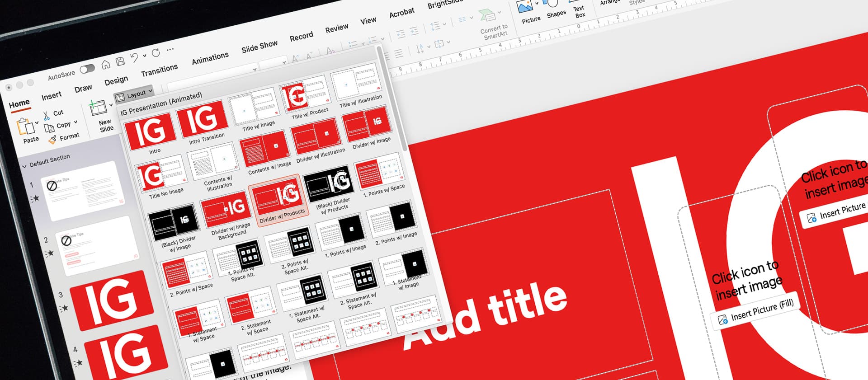Image resolution: width=868 pixels, height=380 pixels.
Task: Switch to the Draw tab
Action: coord(83,89)
